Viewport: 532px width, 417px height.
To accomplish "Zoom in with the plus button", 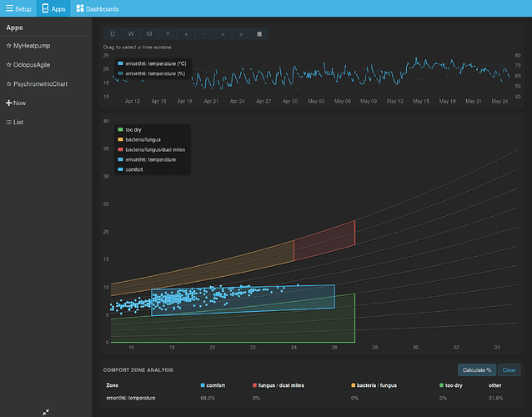I will click(186, 34).
